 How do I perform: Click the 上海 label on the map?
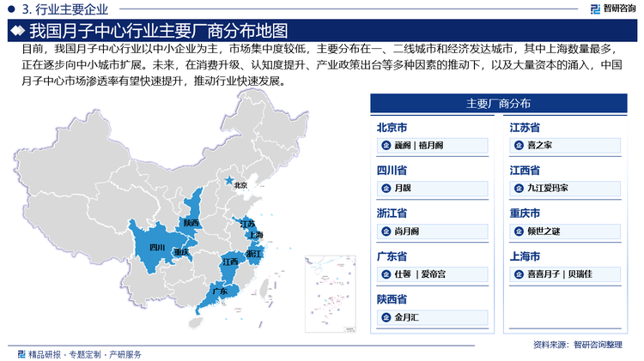[x=255, y=235]
